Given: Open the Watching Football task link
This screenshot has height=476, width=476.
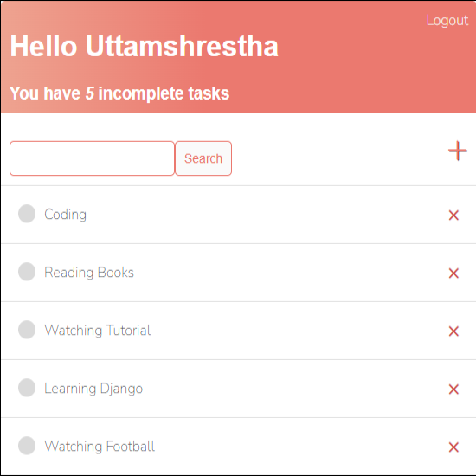Looking at the screenshot, I should [x=100, y=447].
